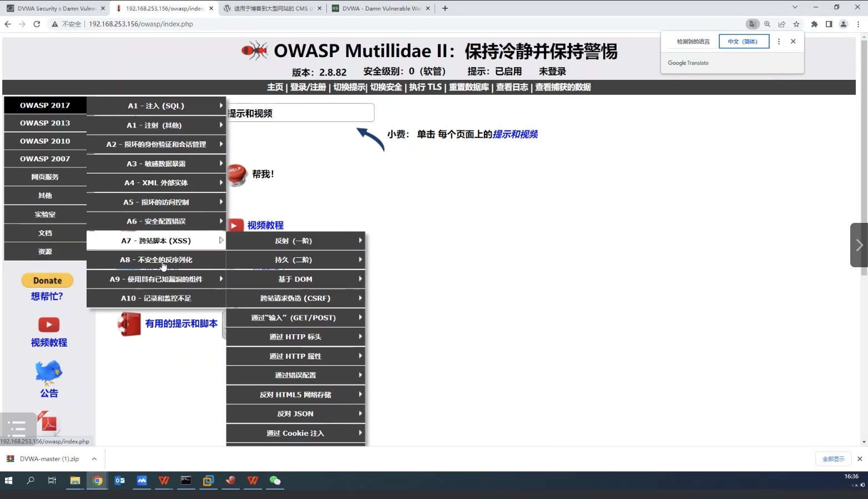Click the red book icon beside 有用的提示和脚本
868x499 pixels.
pos(130,324)
